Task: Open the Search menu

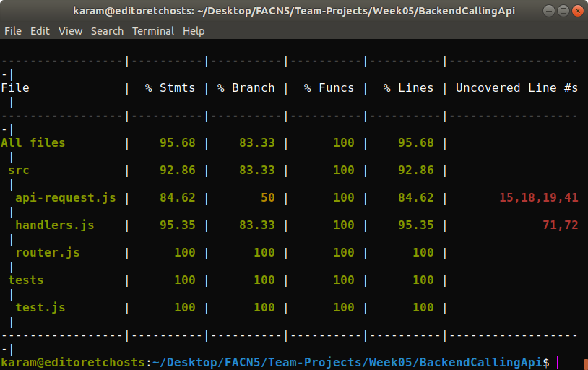Action: click(107, 31)
